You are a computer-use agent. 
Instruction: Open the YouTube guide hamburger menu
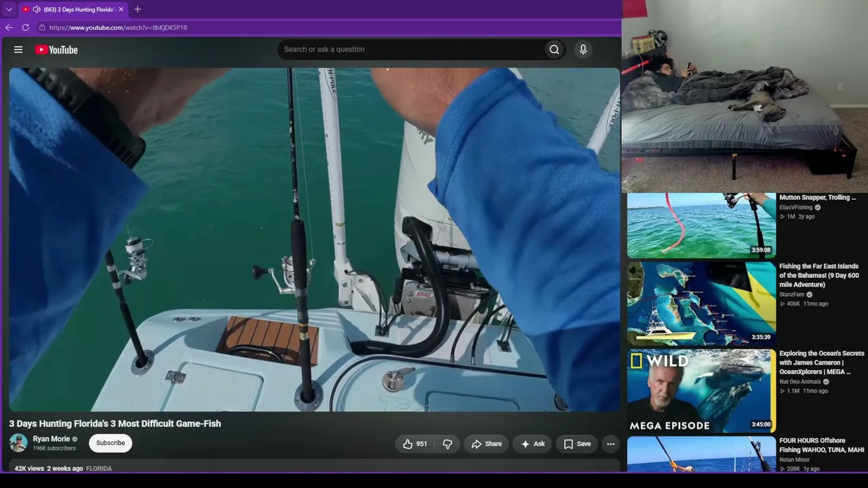pyautogui.click(x=18, y=49)
